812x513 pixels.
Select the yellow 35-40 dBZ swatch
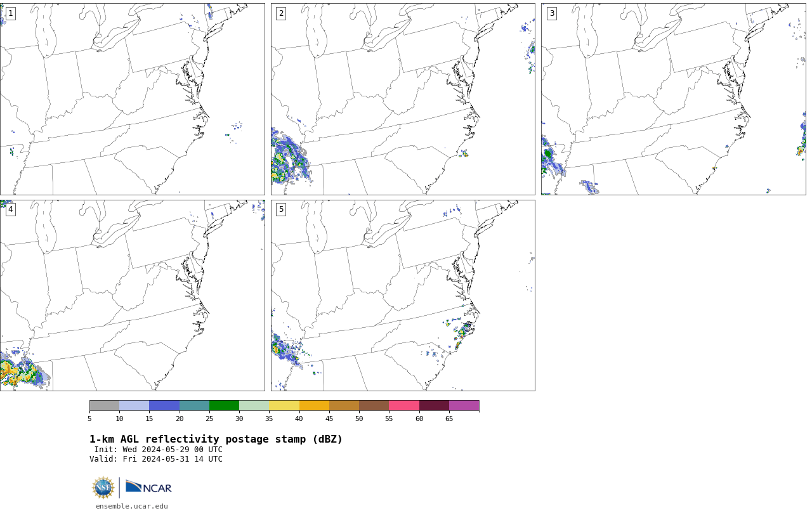284,406
